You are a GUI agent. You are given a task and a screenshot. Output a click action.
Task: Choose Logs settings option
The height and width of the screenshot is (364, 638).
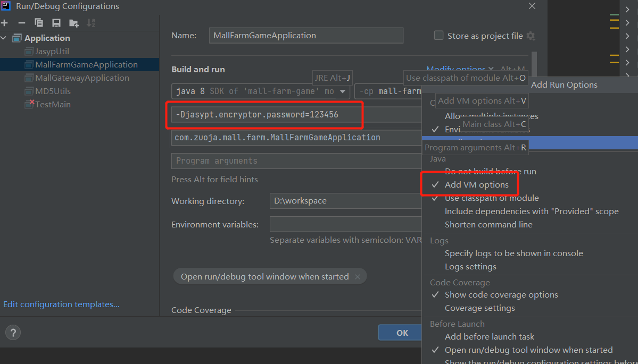coord(470,267)
